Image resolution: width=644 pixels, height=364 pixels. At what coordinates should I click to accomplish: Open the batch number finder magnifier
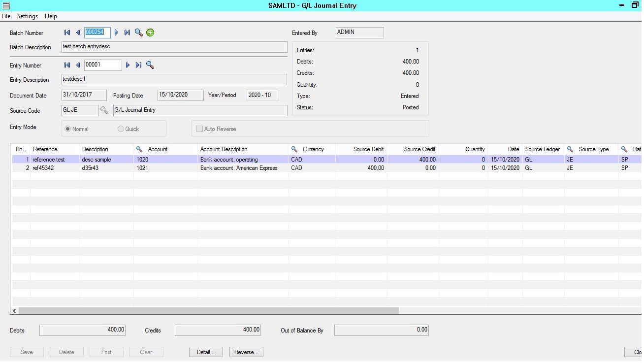pyautogui.click(x=139, y=33)
